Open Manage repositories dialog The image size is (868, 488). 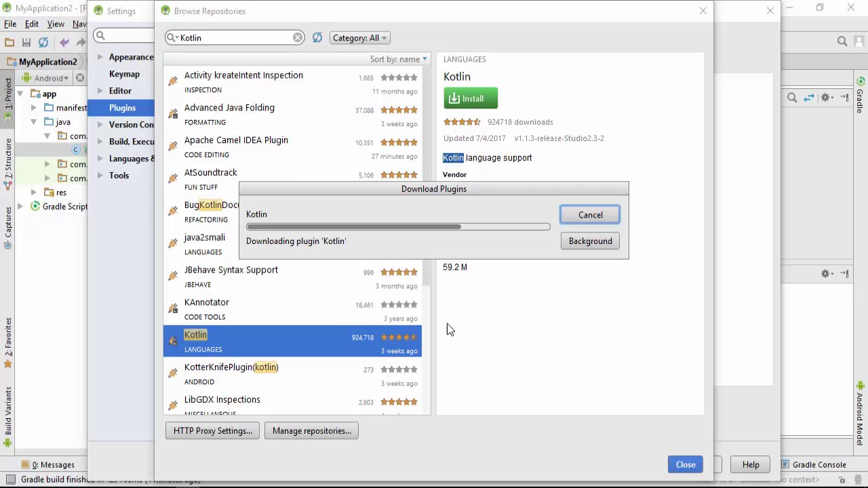pyautogui.click(x=311, y=430)
